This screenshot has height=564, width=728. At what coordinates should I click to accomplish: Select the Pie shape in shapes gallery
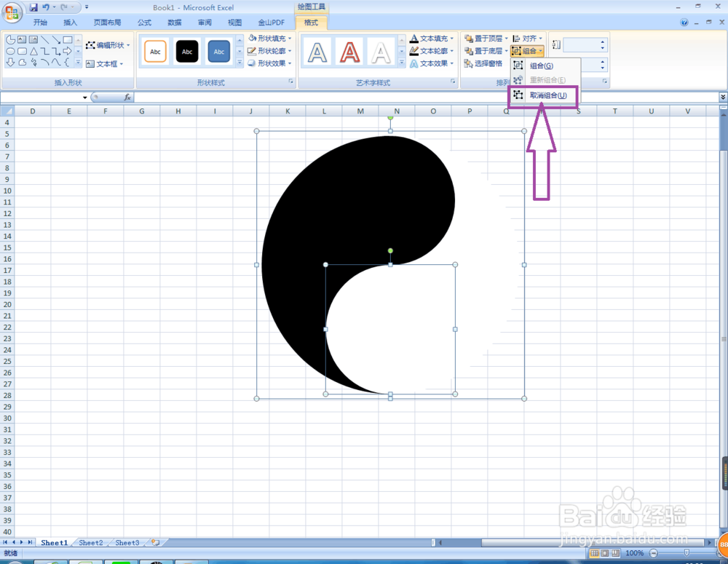coord(11,40)
